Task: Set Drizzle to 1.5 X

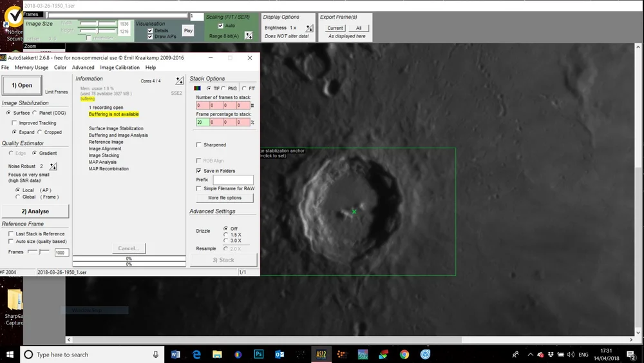Action: click(225, 234)
